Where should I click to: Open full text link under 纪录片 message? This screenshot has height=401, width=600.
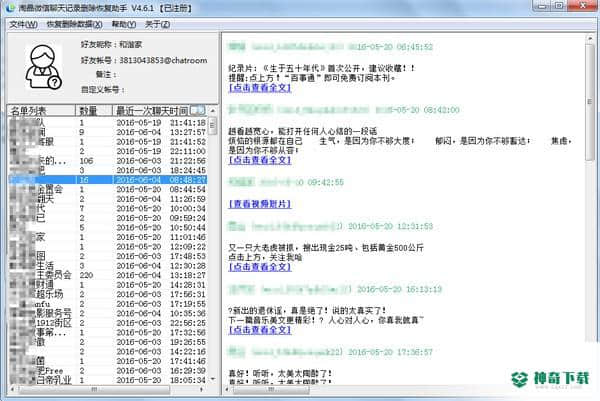point(260,88)
